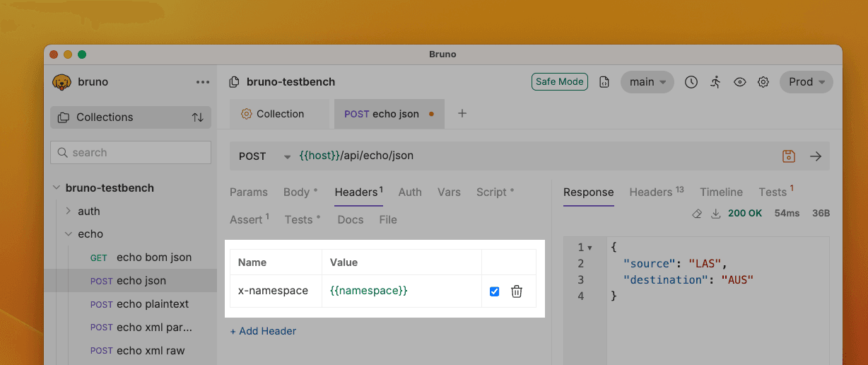Image resolution: width=868 pixels, height=365 pixels.
Task: Clear response with the eraser icon
Action: pos(697,213)
